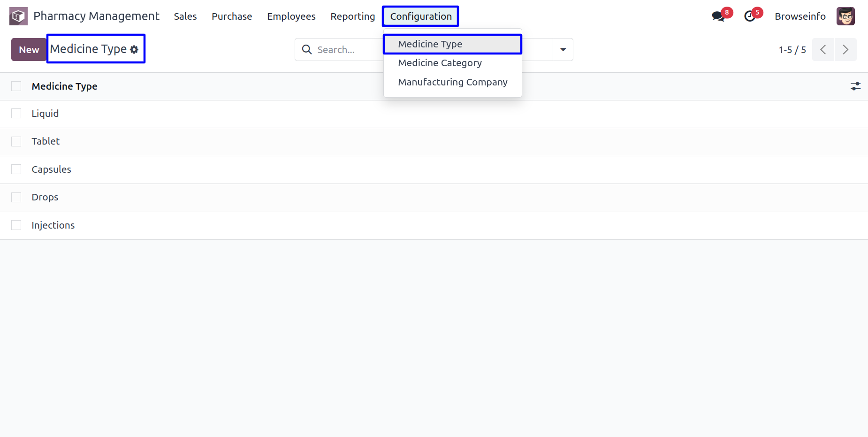Go to the next page arrow
Viewport: 868px width, 437px height.
[x=845, y=50]
